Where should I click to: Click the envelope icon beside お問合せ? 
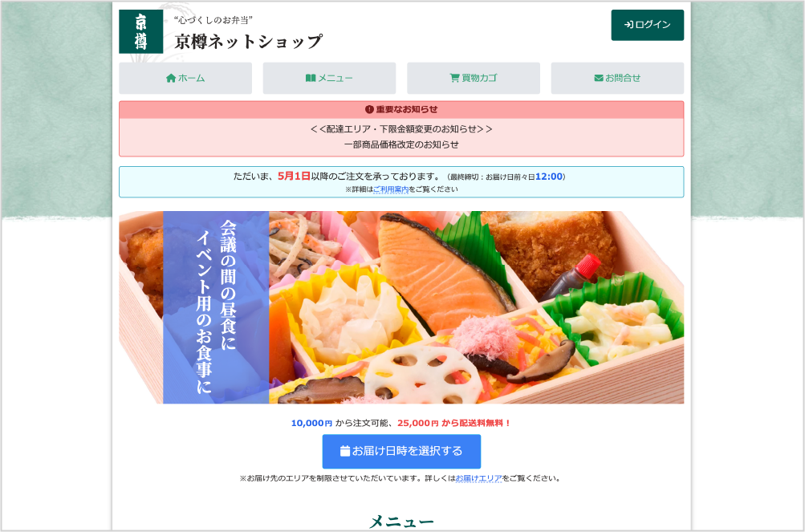tap(599, 78)
